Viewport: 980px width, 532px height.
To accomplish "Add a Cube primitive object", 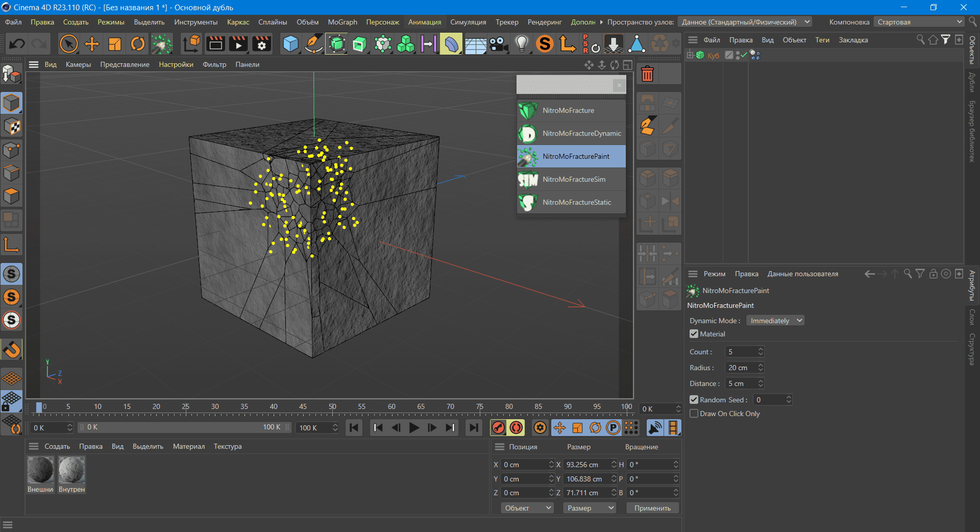I will point(290,44).
